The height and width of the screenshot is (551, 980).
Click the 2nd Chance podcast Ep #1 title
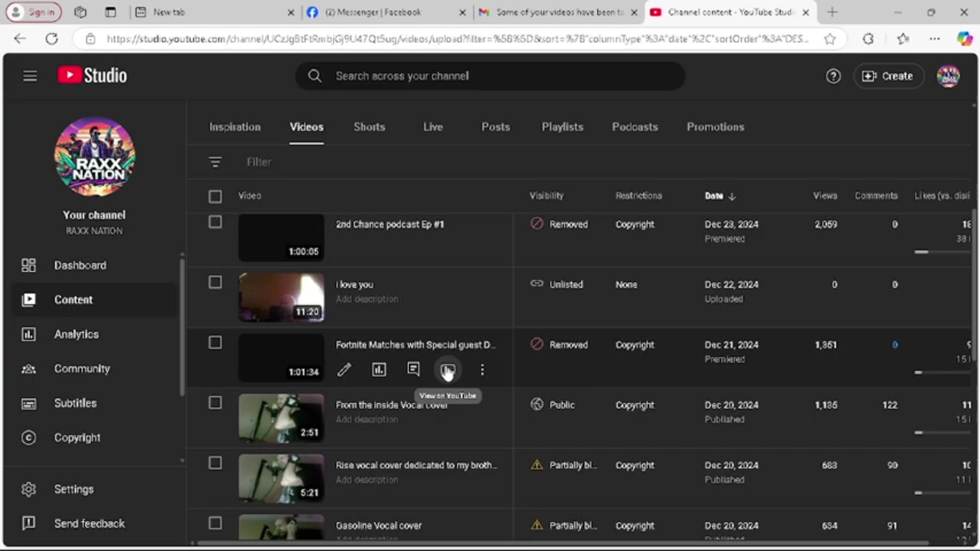[x=390, y=224]
